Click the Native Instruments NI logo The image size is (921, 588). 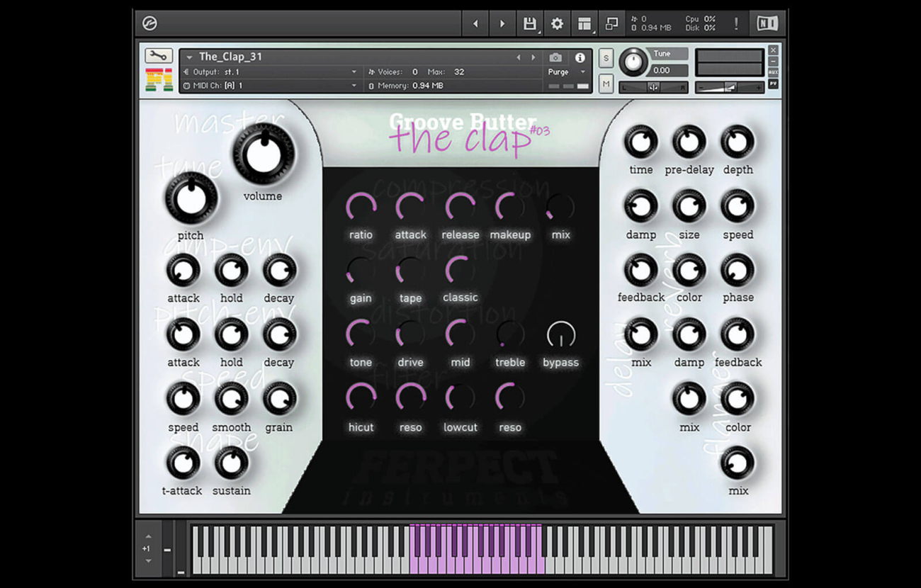click(767, 23)
